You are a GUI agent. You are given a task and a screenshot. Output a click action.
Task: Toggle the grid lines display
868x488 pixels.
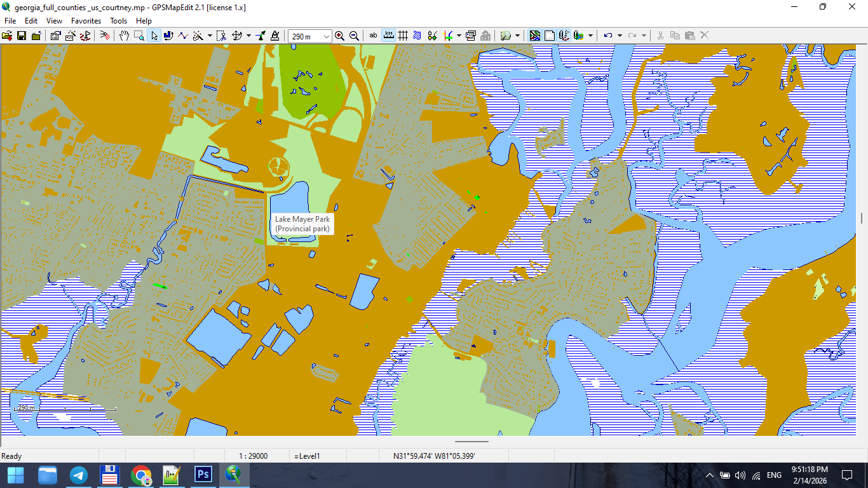[402, 36]
